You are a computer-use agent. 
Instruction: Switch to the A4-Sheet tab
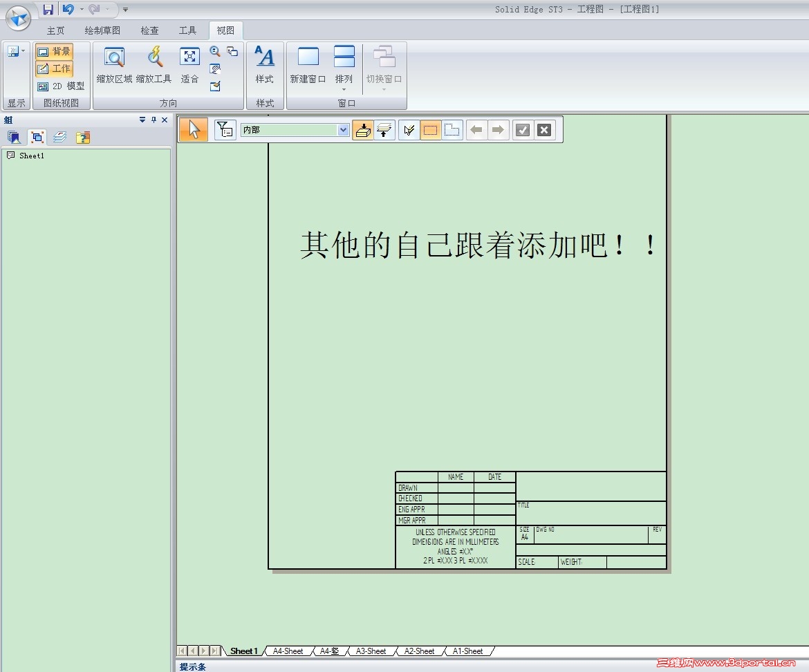pos(288,651)
